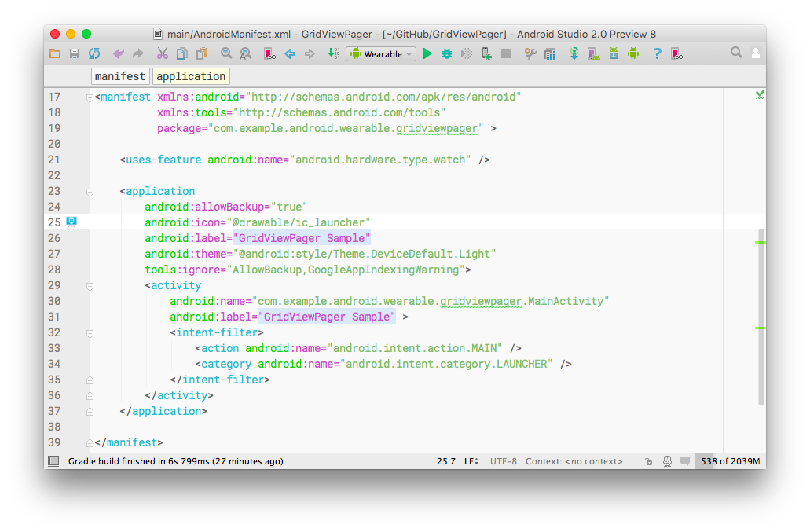
Task: Change file encoding via UTF-8 label
Action: coord(503,461)
